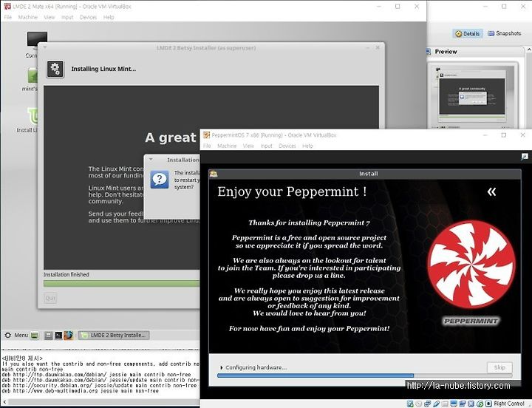Viewport: 532px width, 408px height.
Task: Click the double-chevron slide arrow in Peppermint installer
Action: click(x=491, y=191)
